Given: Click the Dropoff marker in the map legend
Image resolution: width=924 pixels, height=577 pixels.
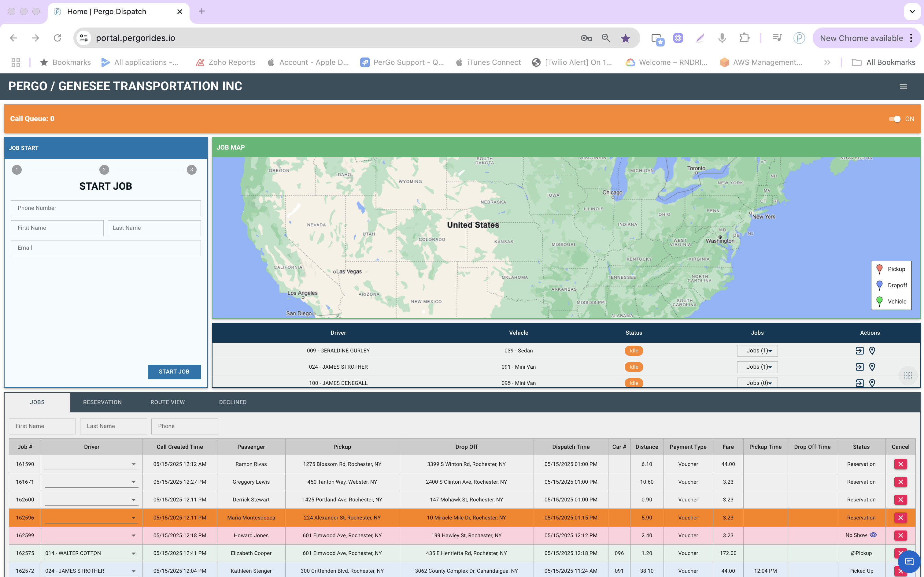Looking at the screenshot, I should pyautogui.click(x=879, y=285).
